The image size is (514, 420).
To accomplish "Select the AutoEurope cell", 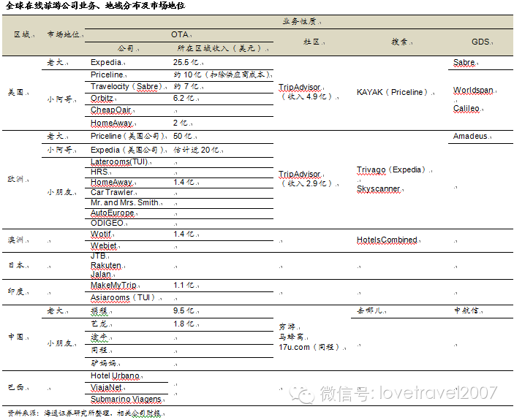I will tap(113, 213).
